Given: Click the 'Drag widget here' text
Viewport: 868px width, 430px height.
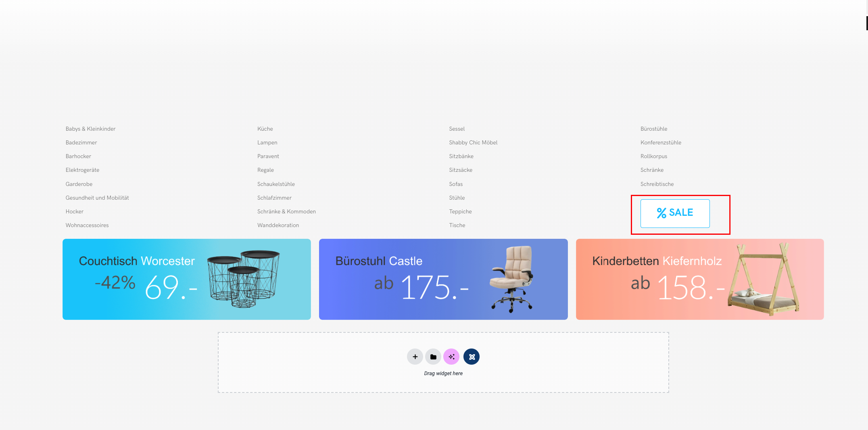Looking at the screenshot, I should point(443,373).
